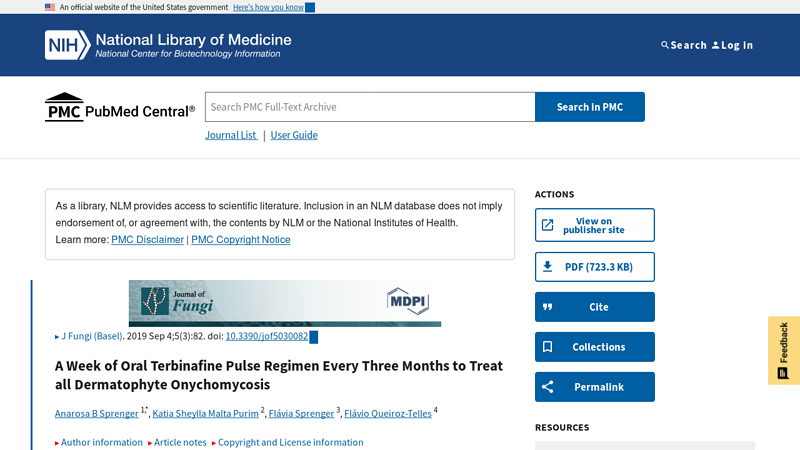The image size is (800, 450).
Task: Copy DOI using icon beside the DOI link
Action: pos(314,338)
